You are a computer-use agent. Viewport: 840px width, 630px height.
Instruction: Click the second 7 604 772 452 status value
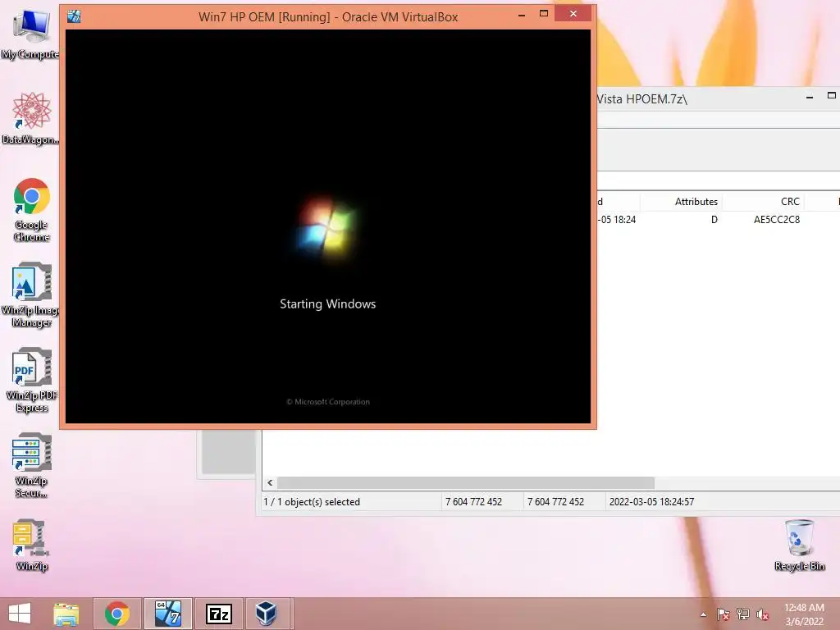coord(555,502)
